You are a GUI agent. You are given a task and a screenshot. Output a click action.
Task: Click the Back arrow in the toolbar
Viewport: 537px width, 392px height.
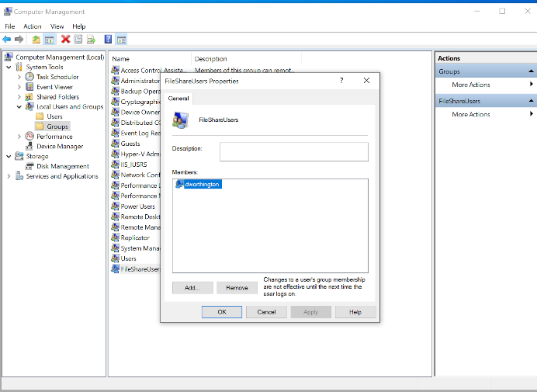pyautogui.click(x=7, y=39)
